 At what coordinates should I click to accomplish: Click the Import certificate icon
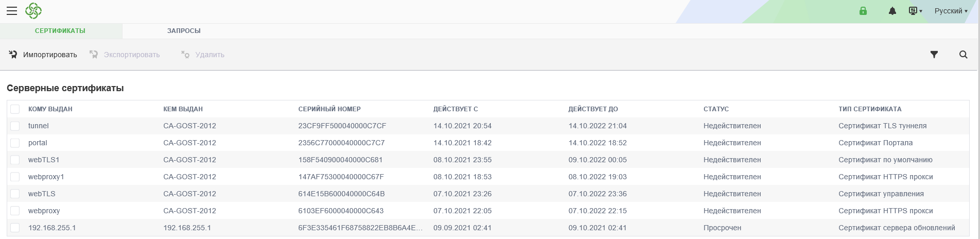tap(13, 55)
